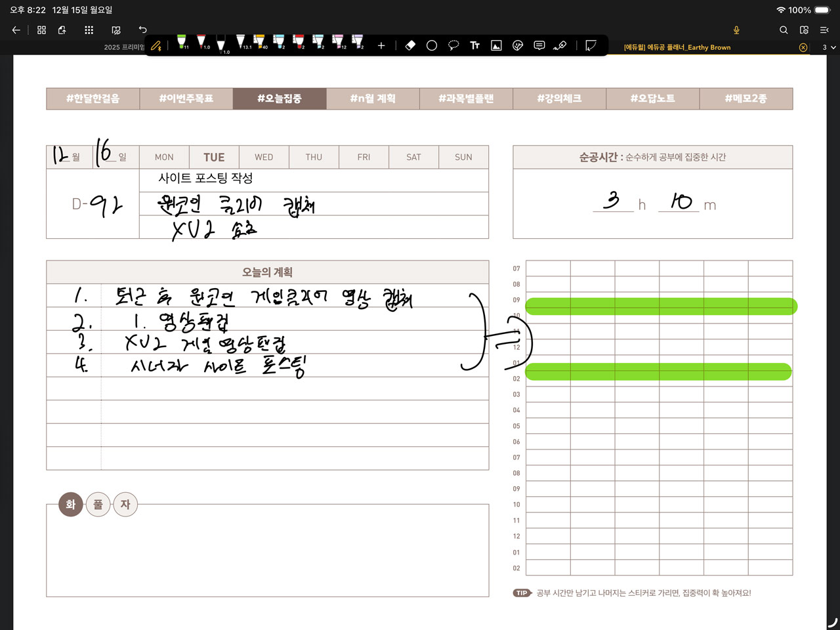Go to #강의체크 planner link
Image resolution: width=840 pixels, height=630 pixels.
click(x=559, y=98)
